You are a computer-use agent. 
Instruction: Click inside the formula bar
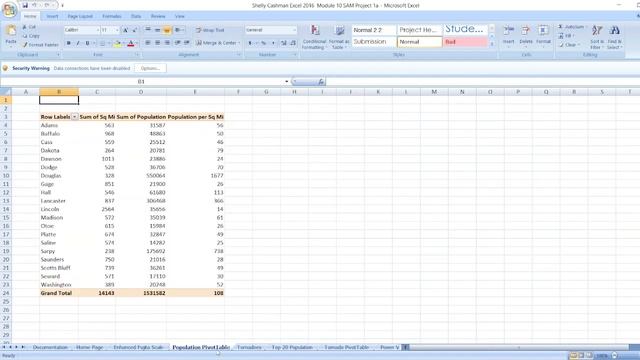(x=482, y=82)
